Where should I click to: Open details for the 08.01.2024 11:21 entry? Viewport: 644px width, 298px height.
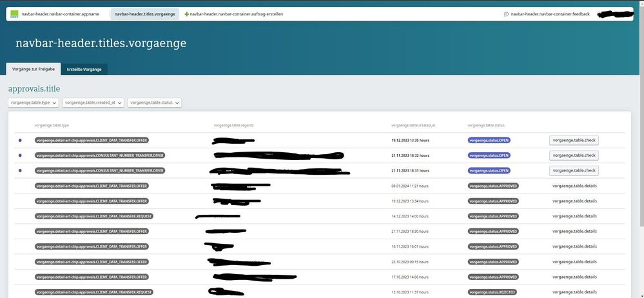pyautogui.click(x=574, y=186)
